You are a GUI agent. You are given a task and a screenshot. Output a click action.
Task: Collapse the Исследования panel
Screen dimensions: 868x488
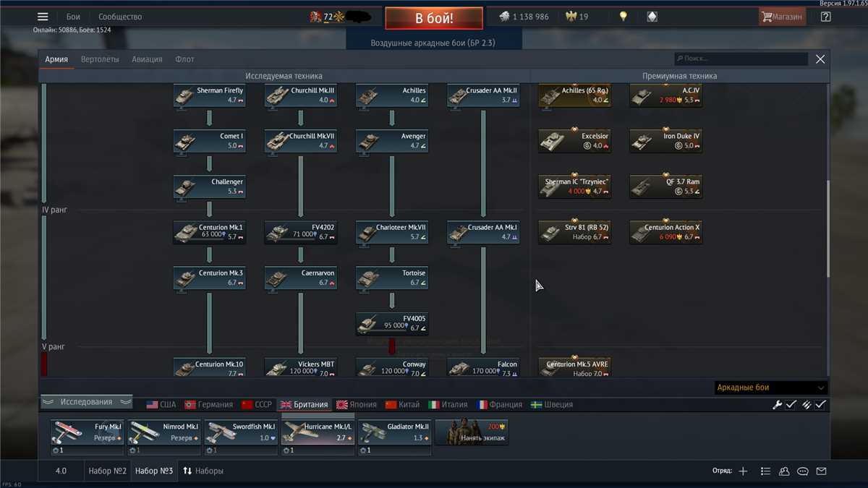(86, 402)
